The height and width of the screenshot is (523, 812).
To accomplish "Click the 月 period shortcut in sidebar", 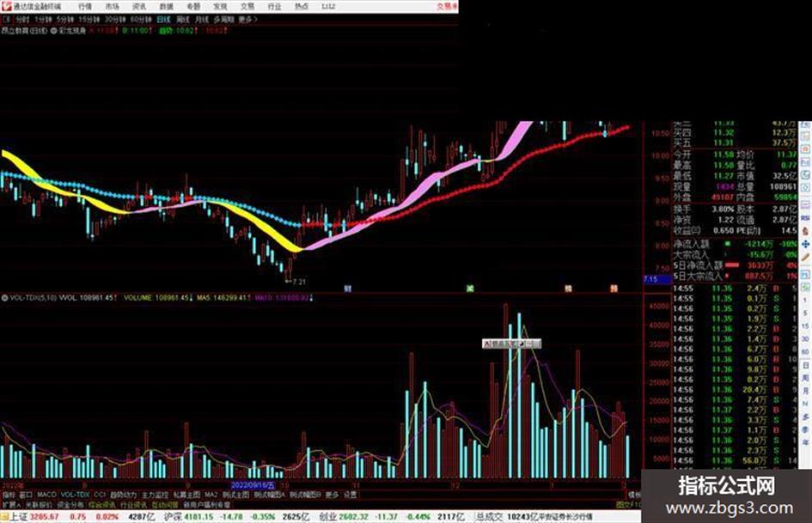I will (805, 391).
